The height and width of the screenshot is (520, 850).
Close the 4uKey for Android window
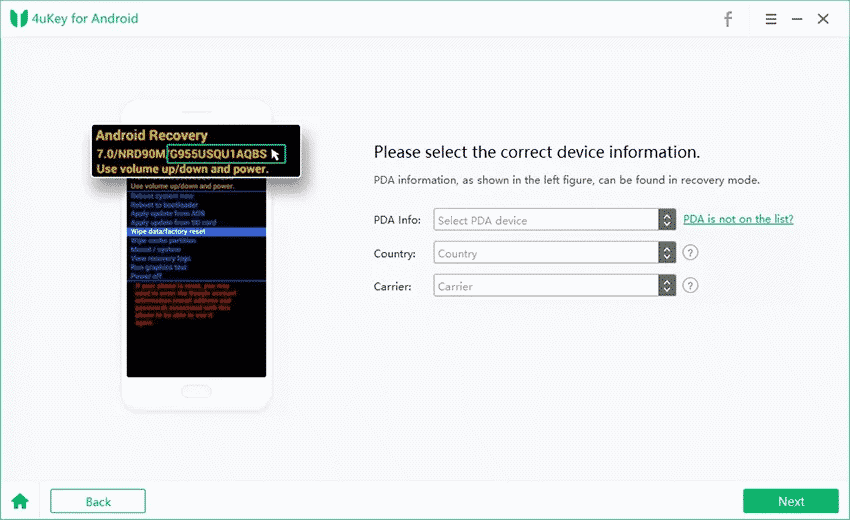[823, 19]
